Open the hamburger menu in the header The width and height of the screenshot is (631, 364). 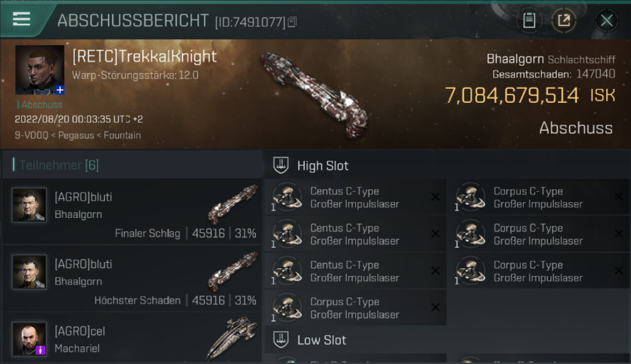[x=21, y=19]
